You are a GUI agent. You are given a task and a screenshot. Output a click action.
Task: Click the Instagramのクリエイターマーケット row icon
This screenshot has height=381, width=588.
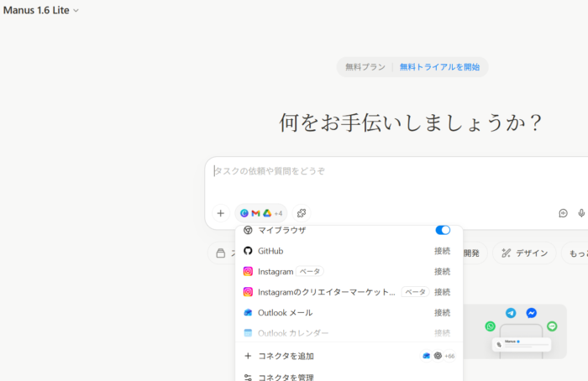(x=248, y=292)
